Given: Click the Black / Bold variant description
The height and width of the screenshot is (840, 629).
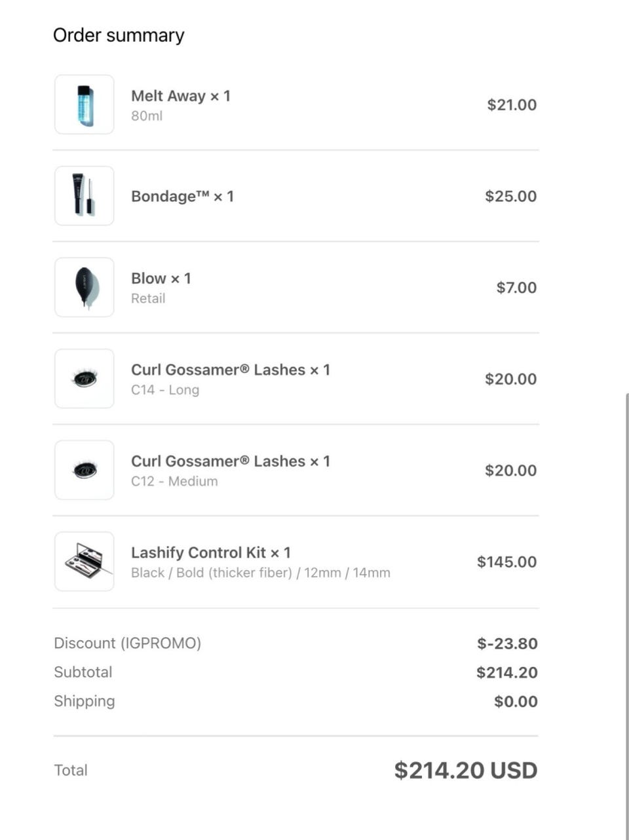Looking at the screenshot, I should tap(260, 573).
